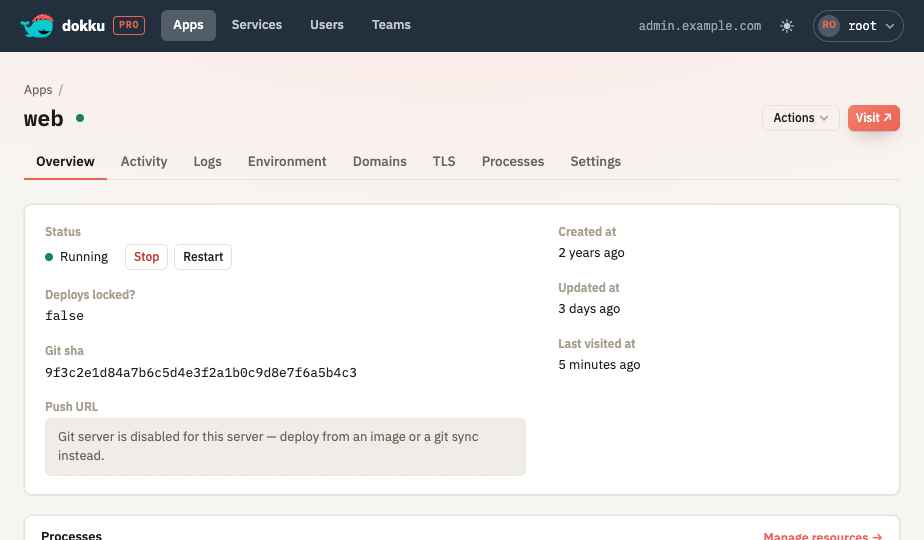Switch to the Processes tab
This screenshot has width=924, height=540.
click(x=513, y=162)
